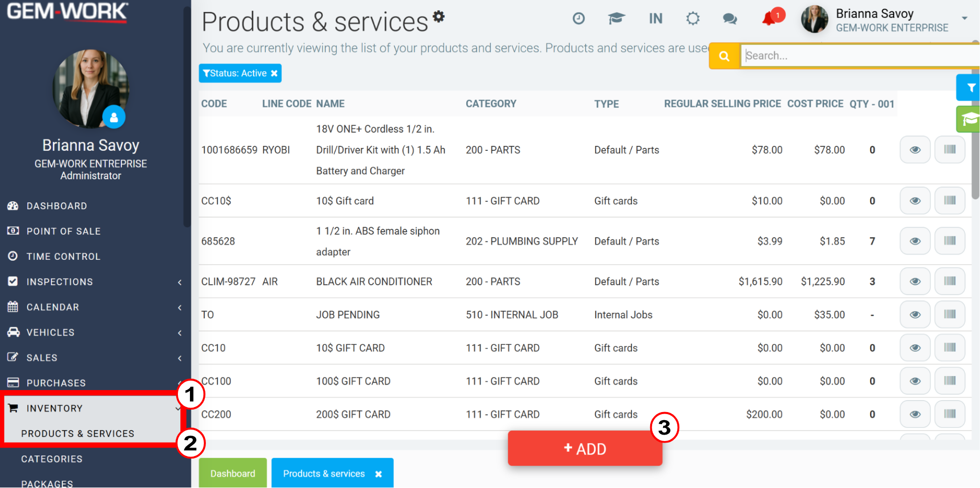Click the red + ADD button
The width and height of the screenshot is (980, 488).
click(x=585, y=449)
